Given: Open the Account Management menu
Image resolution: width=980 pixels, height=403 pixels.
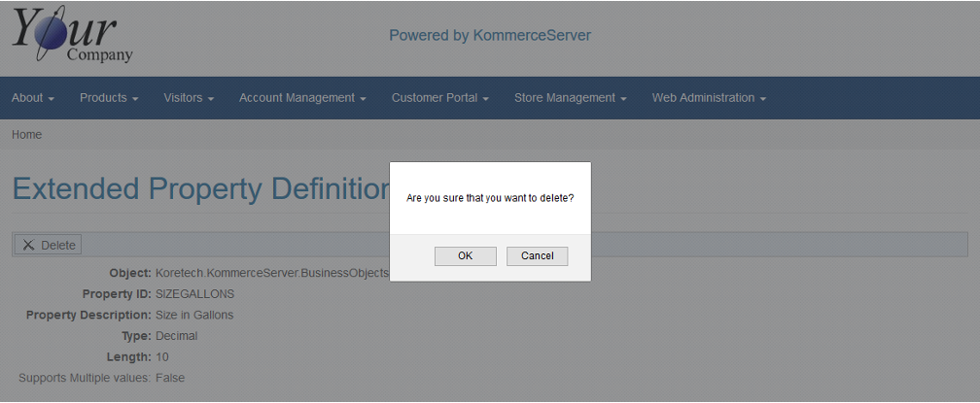Looking at the screenshot, I should pos(302,98).
